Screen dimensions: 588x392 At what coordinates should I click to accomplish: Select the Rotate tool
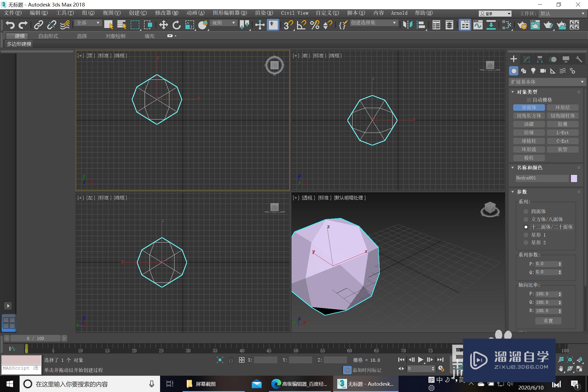176,25
